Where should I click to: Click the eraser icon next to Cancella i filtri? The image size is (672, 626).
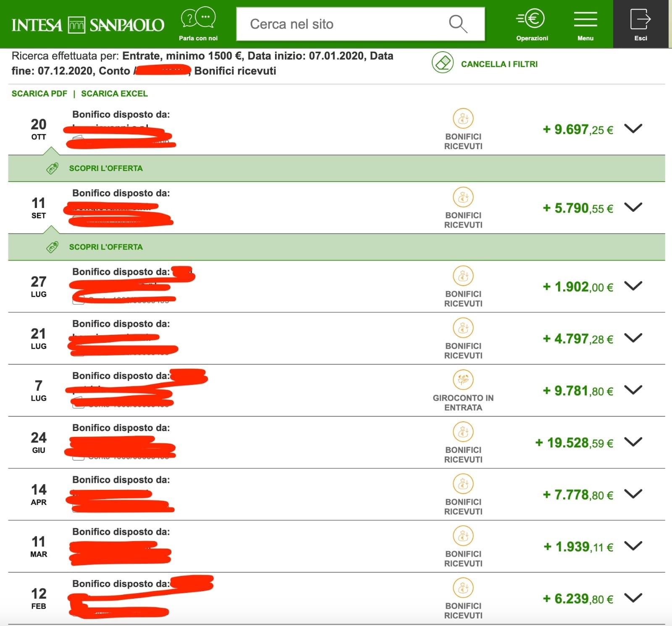click(x=443, y=63)
